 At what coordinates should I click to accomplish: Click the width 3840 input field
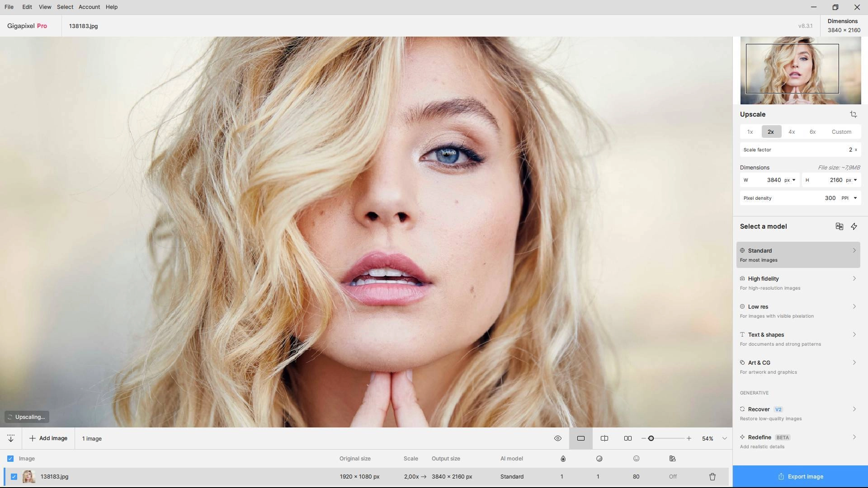pyautogui.click(x=770, y=180)
